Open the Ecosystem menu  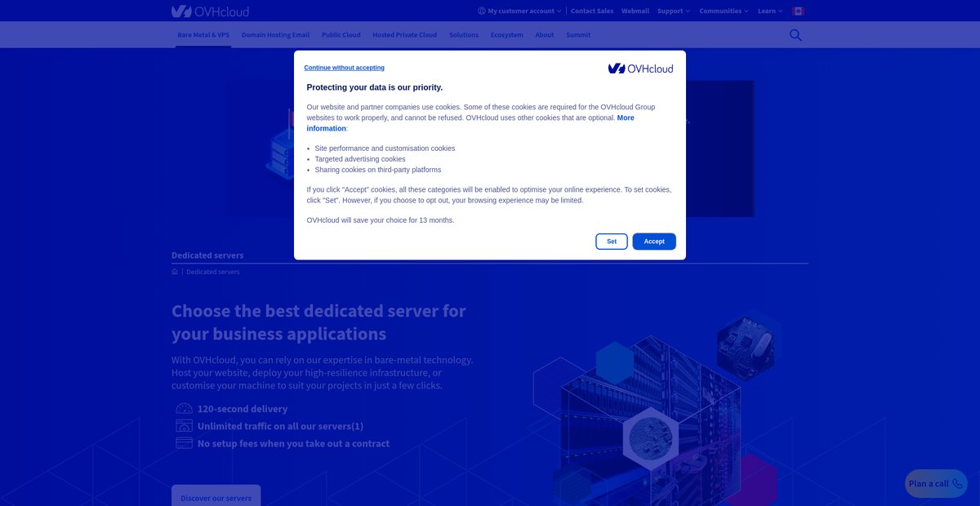[507, 35]
